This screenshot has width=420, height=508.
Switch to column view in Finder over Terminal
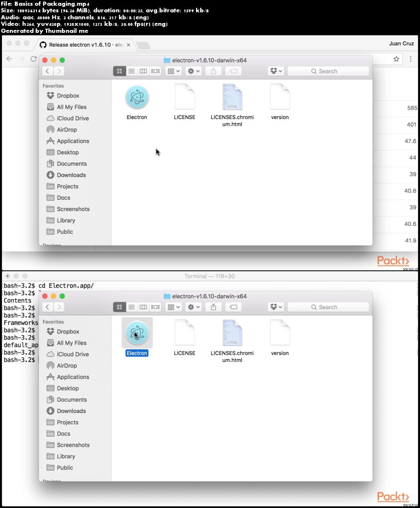(x=143, y=307)
